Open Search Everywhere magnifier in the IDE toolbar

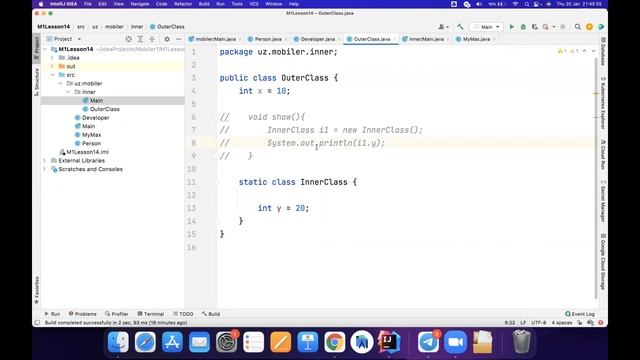pyautogui.click(x=578, y=27)
